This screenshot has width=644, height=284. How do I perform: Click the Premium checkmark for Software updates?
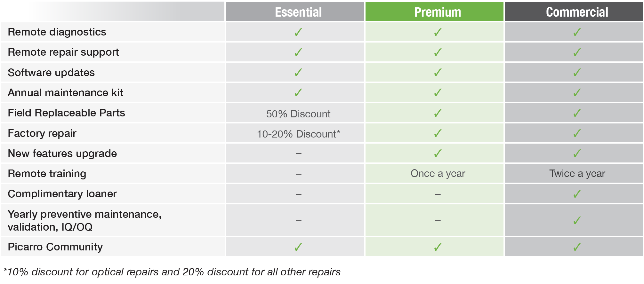click(438, 73)
